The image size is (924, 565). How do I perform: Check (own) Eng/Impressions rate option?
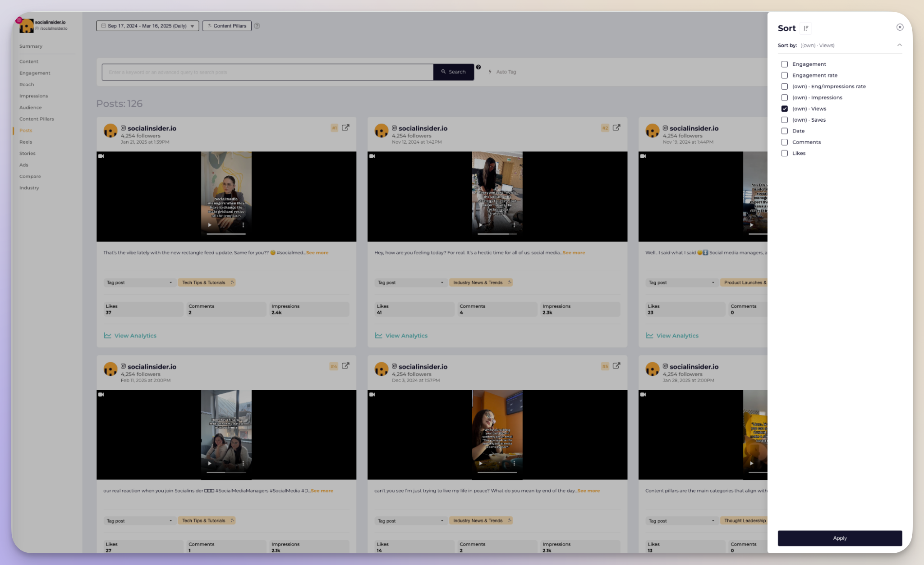coord(785,87)
